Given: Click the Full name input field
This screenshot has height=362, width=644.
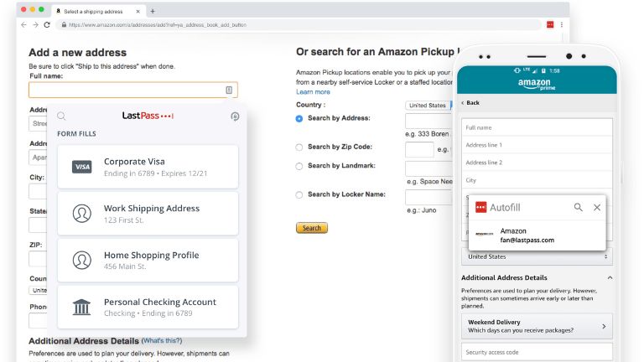Looking at the screenshot, I should 133,90.
